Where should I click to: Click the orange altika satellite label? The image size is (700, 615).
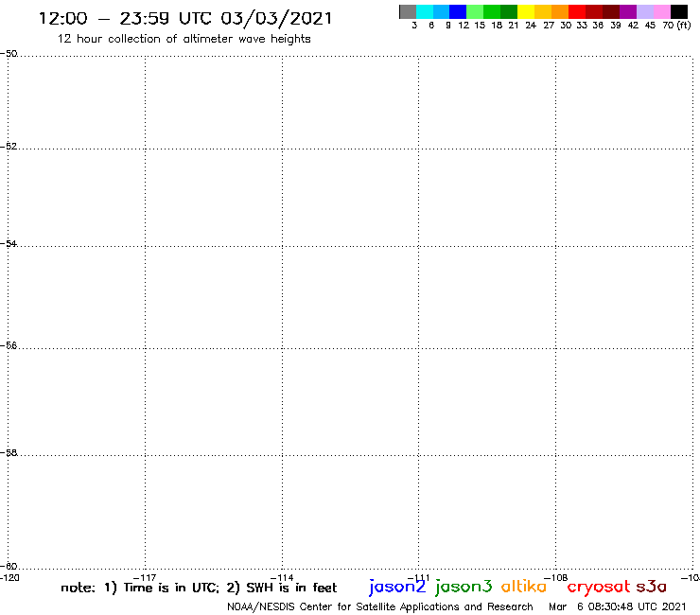524,586
